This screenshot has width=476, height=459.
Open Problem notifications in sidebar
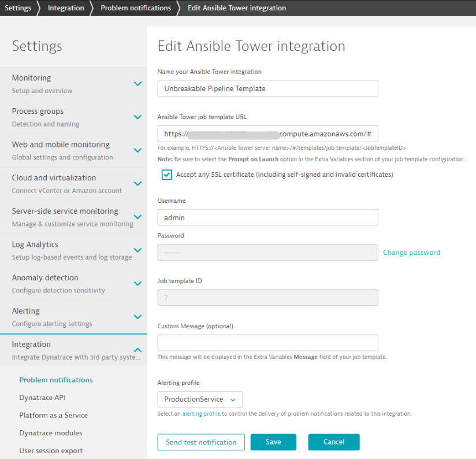click(56, 380)
